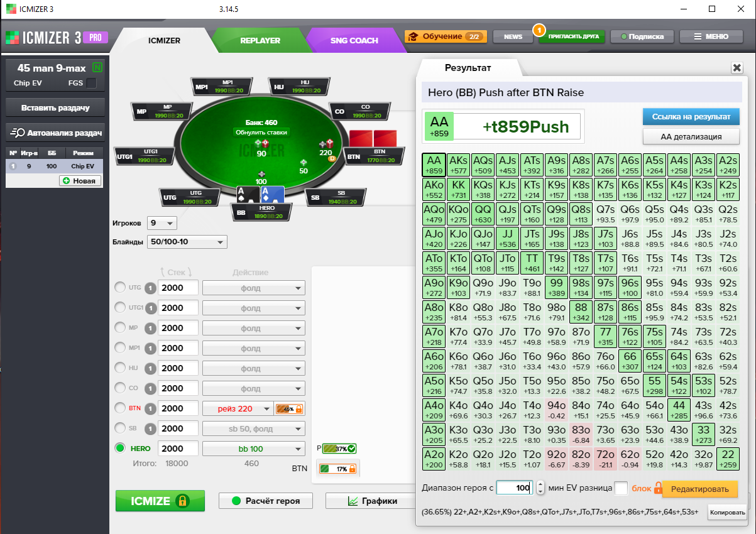Screen dimensions: 756x534
Task: Click the HERO stack input field
Action: (x=178, y=449)
